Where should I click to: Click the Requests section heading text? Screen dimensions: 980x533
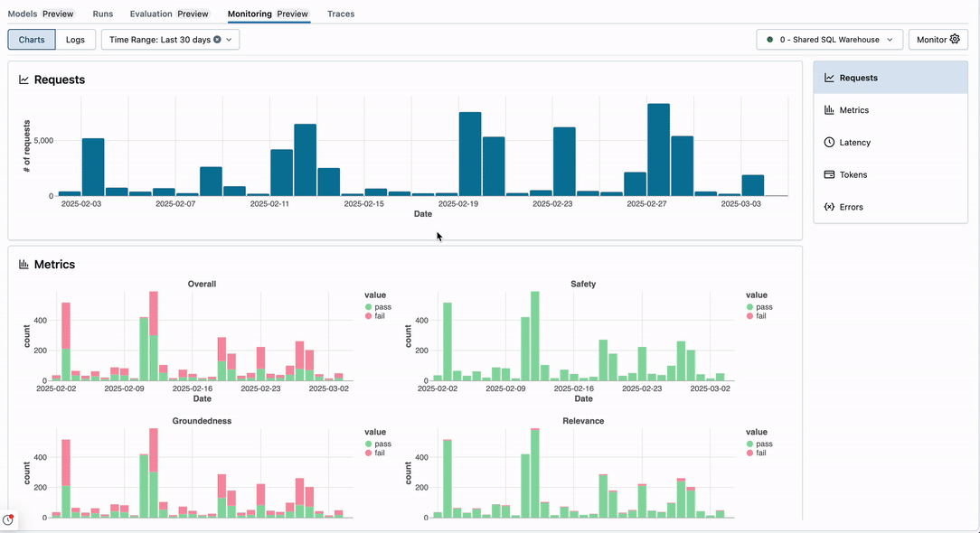click(x=60, y=79)
